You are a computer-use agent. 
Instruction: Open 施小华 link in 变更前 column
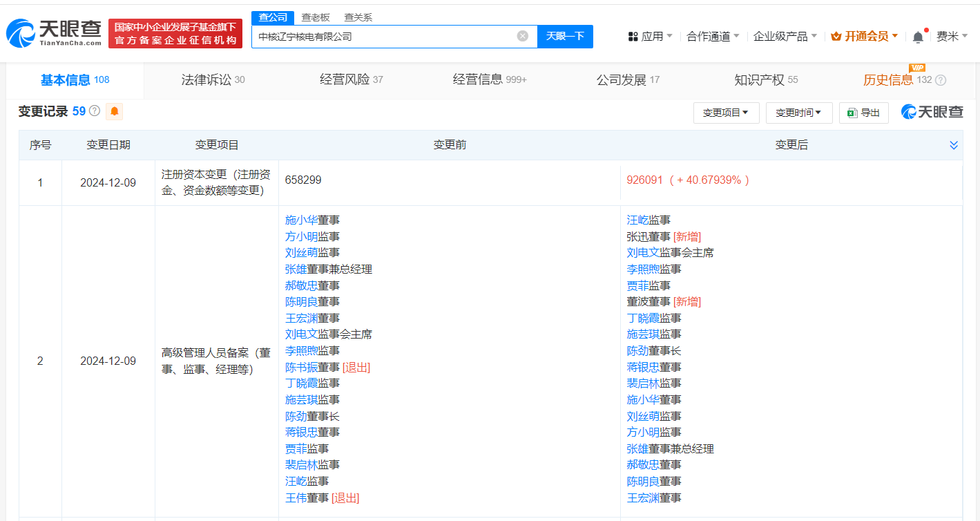click(301, 220)
